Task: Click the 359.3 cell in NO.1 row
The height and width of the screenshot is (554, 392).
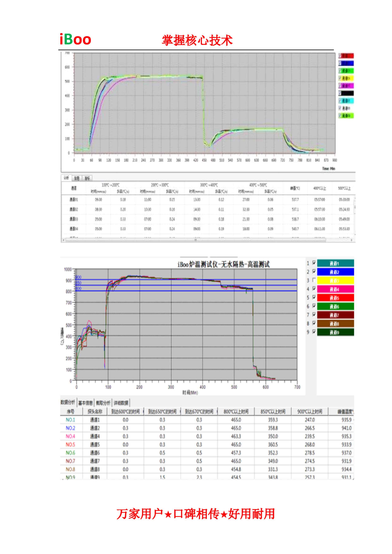Action: pos(273,420)
